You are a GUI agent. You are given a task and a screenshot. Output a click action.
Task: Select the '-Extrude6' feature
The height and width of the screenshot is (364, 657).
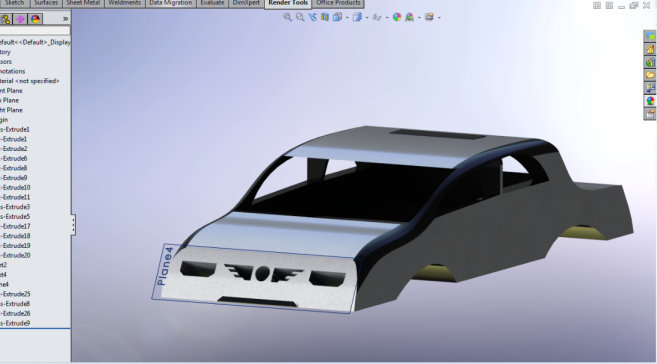[x=14, y=158]
